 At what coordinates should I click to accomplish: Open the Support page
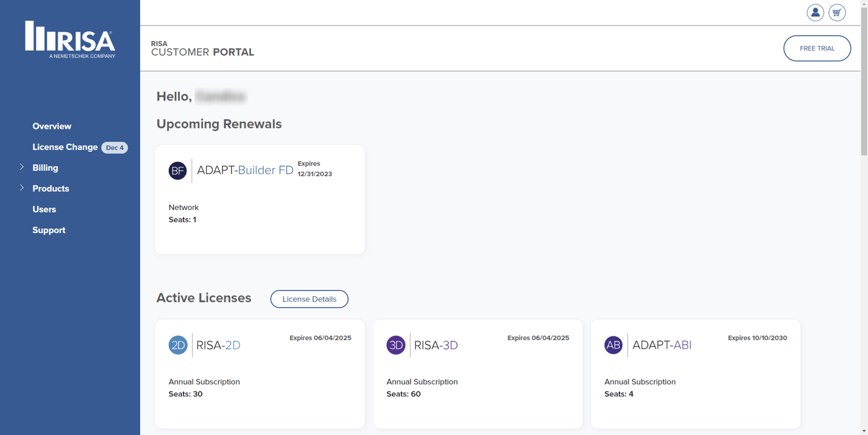coord(49,230)
